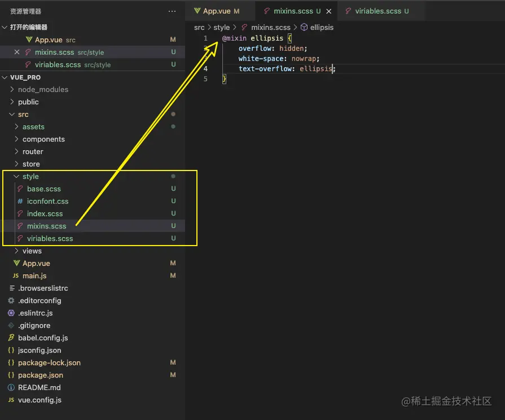Expand the components folder
Image resolution: width=505 pixels, height=420 pixels.
click(16, 139)
